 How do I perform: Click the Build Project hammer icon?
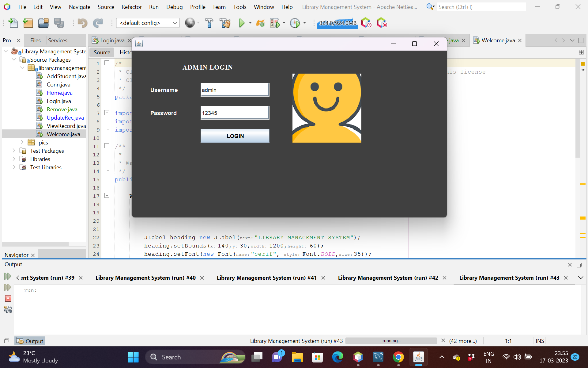click(209, 23)
